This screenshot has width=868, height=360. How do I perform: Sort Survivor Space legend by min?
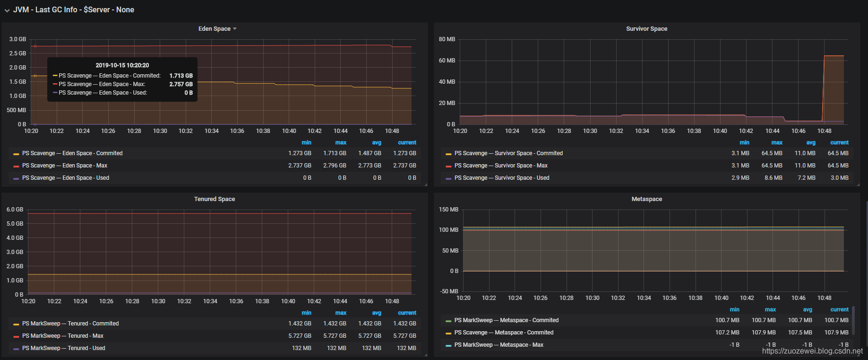pos(744,142)
